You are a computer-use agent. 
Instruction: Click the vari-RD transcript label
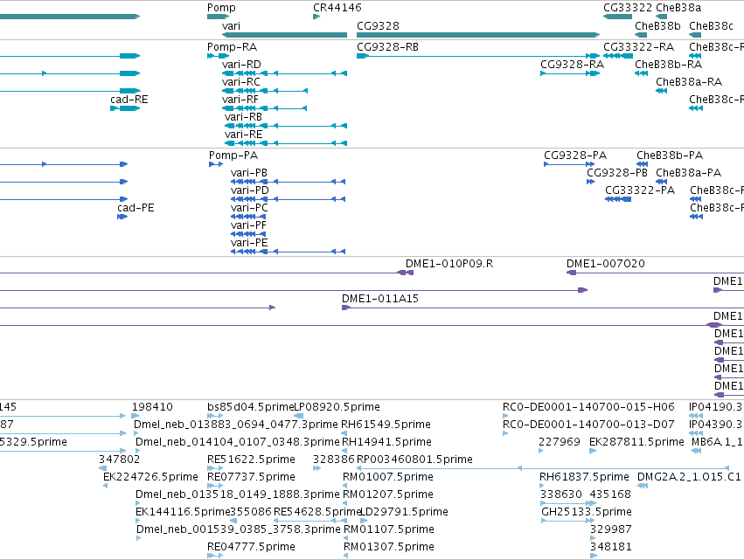(x=241, y=65)
